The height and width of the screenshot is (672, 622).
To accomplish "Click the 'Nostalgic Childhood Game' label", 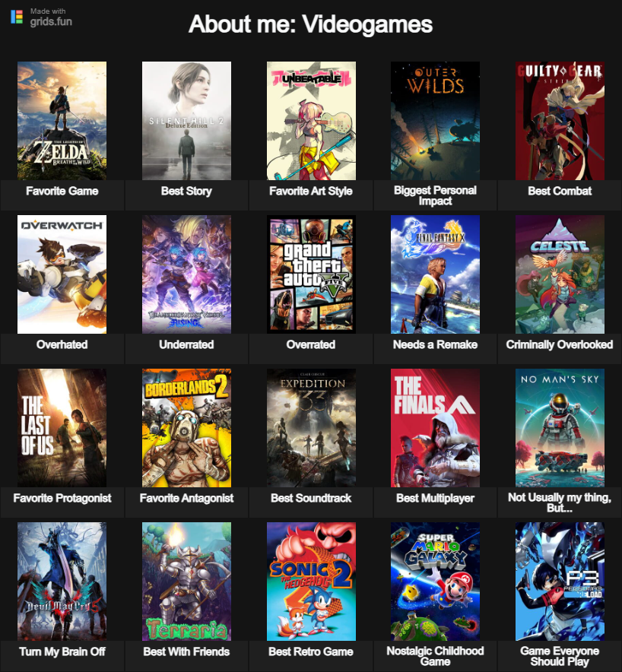I will [435, 656].
